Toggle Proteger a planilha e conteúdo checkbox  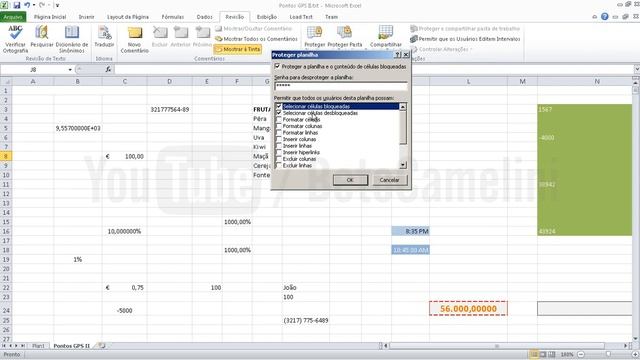[278, 66]
